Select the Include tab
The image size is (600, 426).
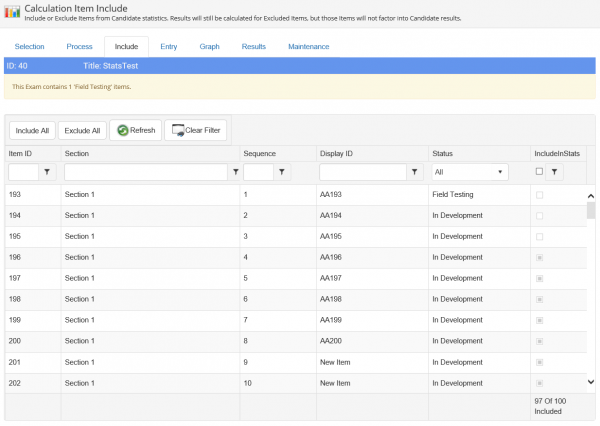(126, 46)
